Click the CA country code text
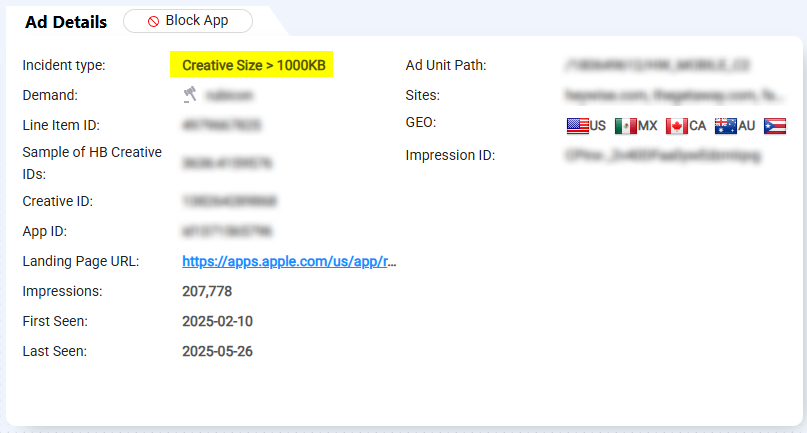Viewport: 807px width, 433px height. coord(697,126)
